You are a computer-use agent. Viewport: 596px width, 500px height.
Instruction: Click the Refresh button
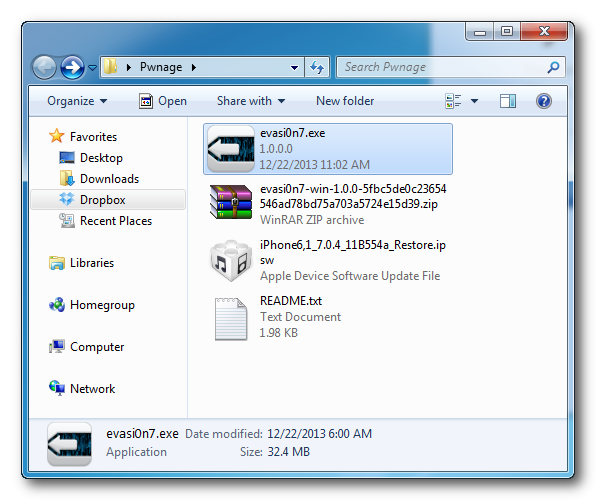tap(317, 68)
